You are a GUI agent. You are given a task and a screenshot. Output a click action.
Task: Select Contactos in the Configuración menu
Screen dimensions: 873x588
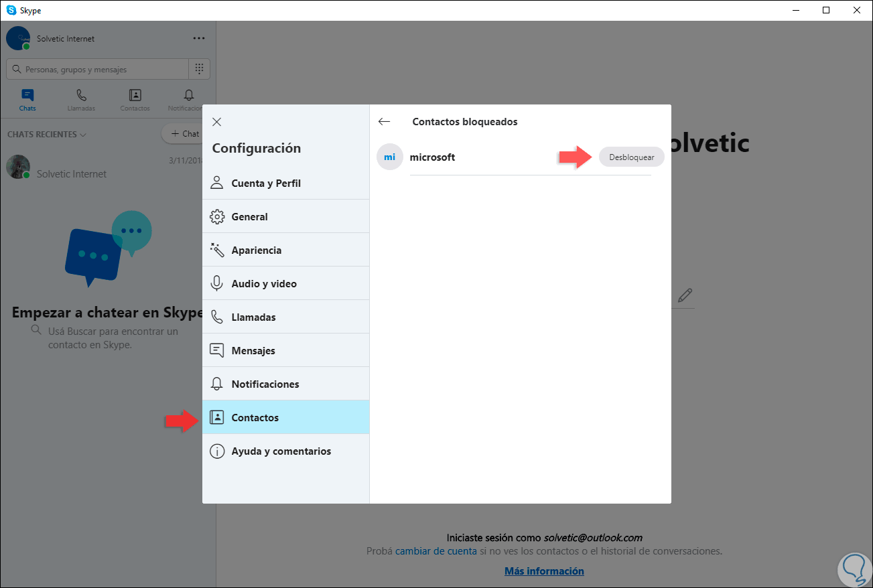[x=285, y=417]
